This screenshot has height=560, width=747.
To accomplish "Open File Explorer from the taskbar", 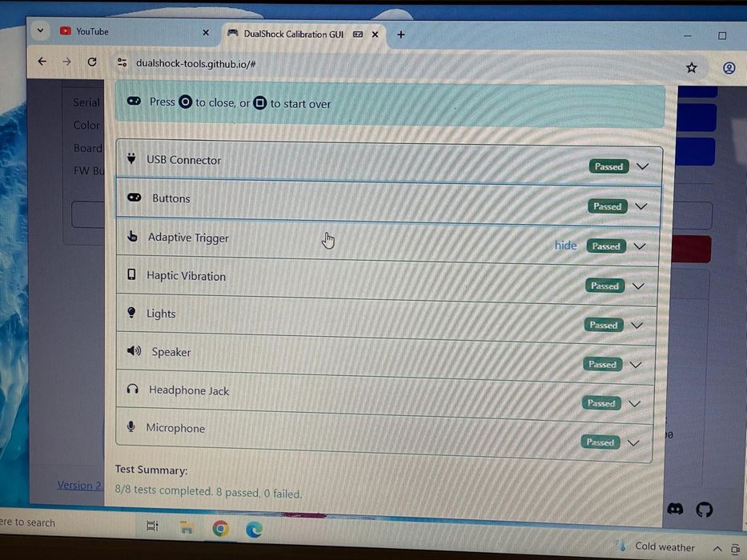I will tap(187, 527).
